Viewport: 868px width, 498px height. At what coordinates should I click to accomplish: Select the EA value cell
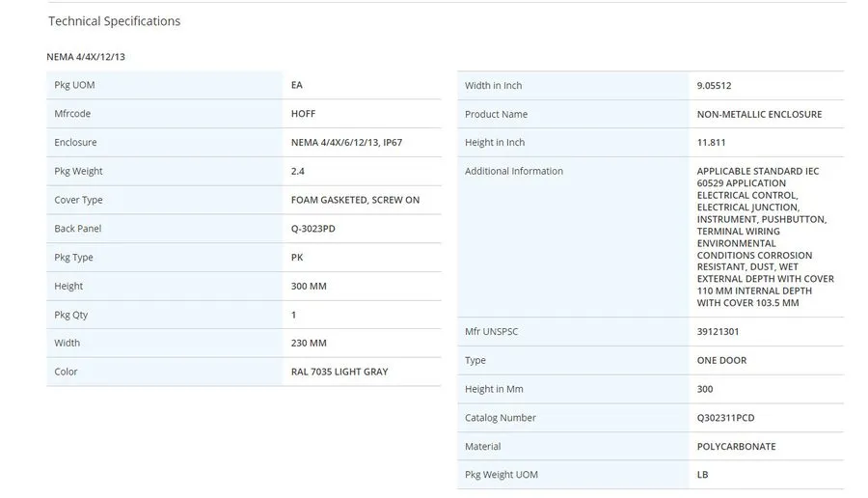(297, 85)
